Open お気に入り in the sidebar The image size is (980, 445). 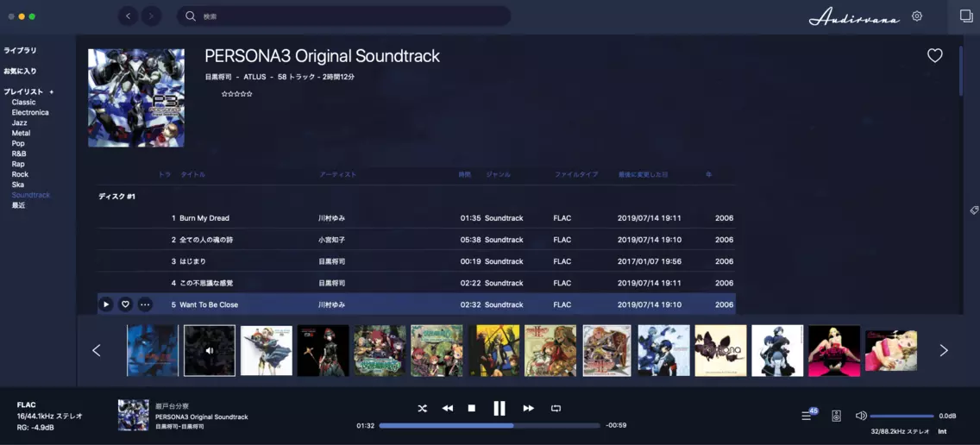(20, 72)
